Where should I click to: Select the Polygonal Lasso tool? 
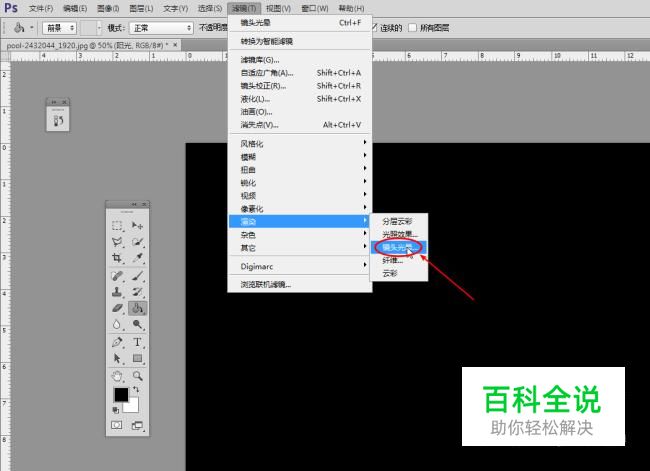click(117, 242)
